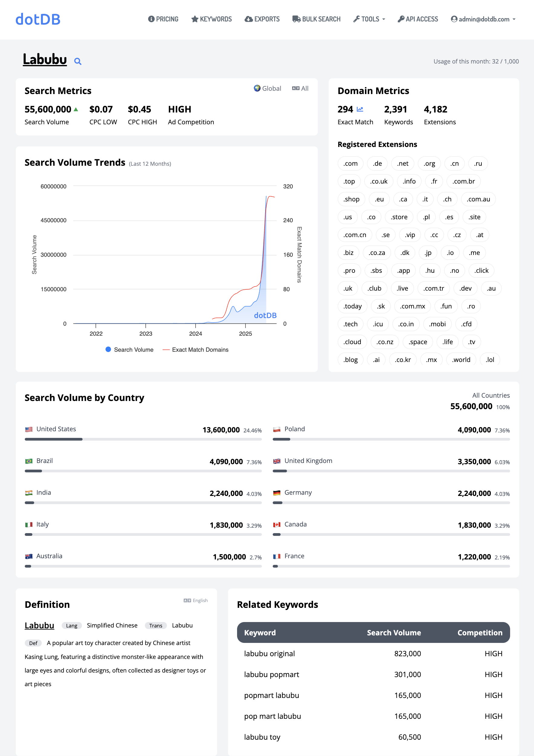Viewport: 534px width, 756px height.
Task: Toggle the Global region filter
Action: [x=268, y=88]
